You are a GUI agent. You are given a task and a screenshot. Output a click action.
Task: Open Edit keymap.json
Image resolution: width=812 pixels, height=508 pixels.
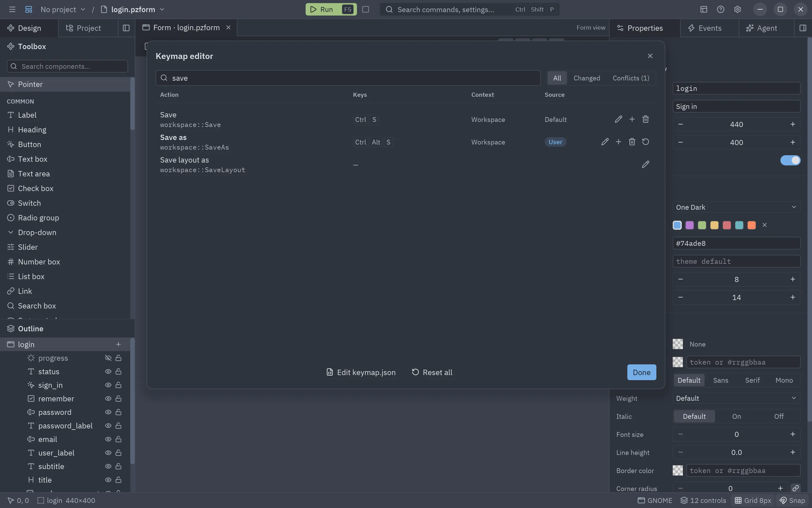pyautogui.click(x=361, y=372)
